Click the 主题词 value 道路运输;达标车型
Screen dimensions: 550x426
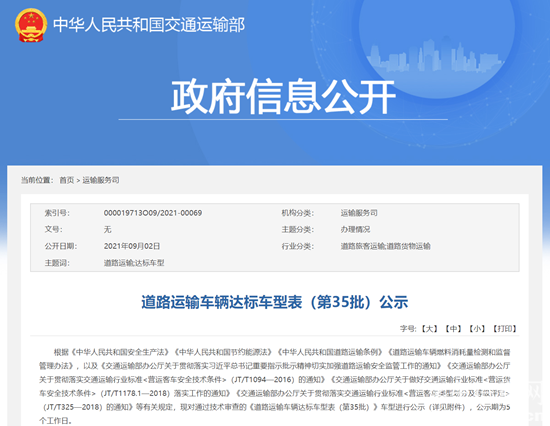(134, 263)
